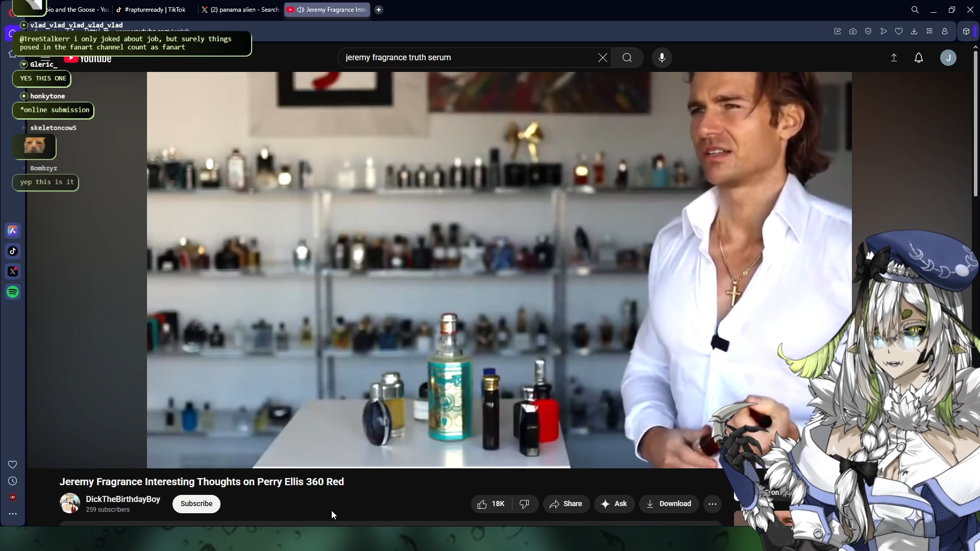Open the DickTheBirthdayBoy channel name link

click(x=123, y=499)
